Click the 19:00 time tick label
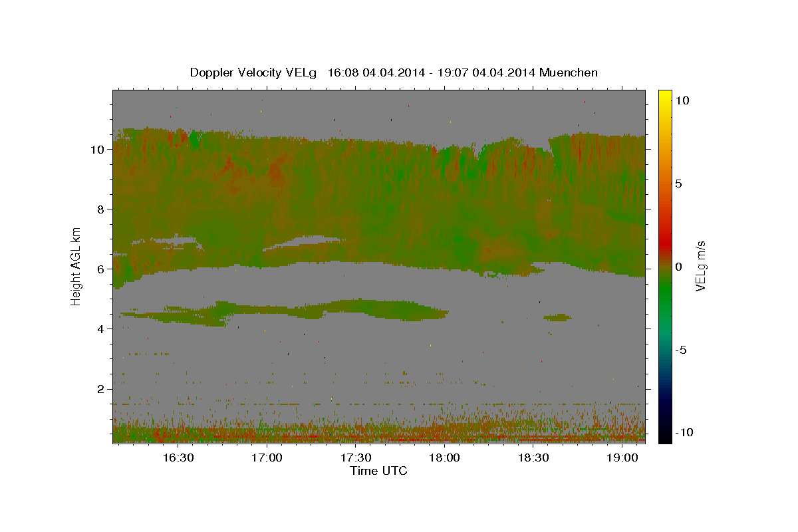Viewport: 798px width, 532px height. coord(622,458)
